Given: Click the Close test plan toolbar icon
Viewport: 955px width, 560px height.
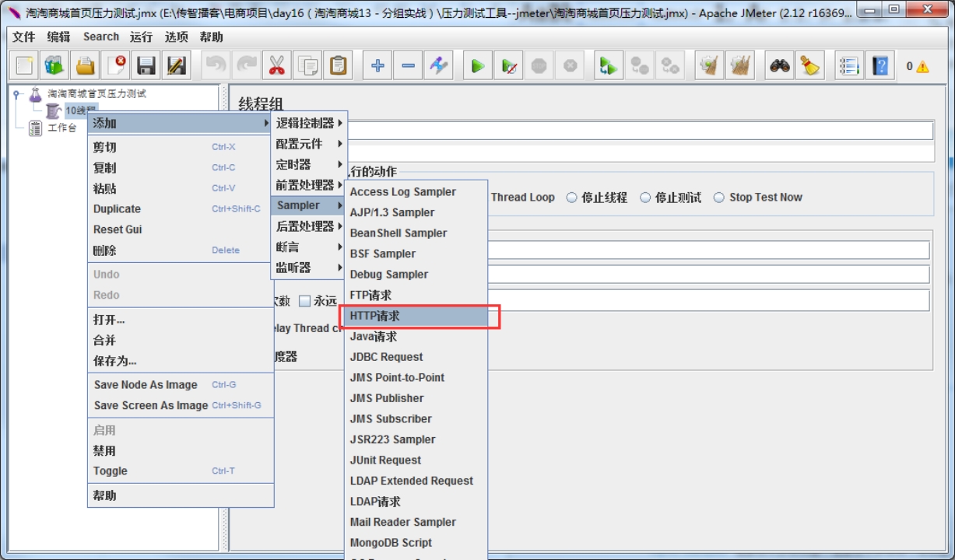Looking at the screenshot, I should [116, 65].
